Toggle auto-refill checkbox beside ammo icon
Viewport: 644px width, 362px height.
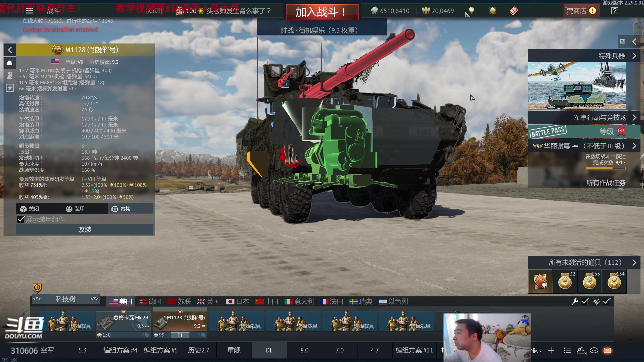[607, 301]
